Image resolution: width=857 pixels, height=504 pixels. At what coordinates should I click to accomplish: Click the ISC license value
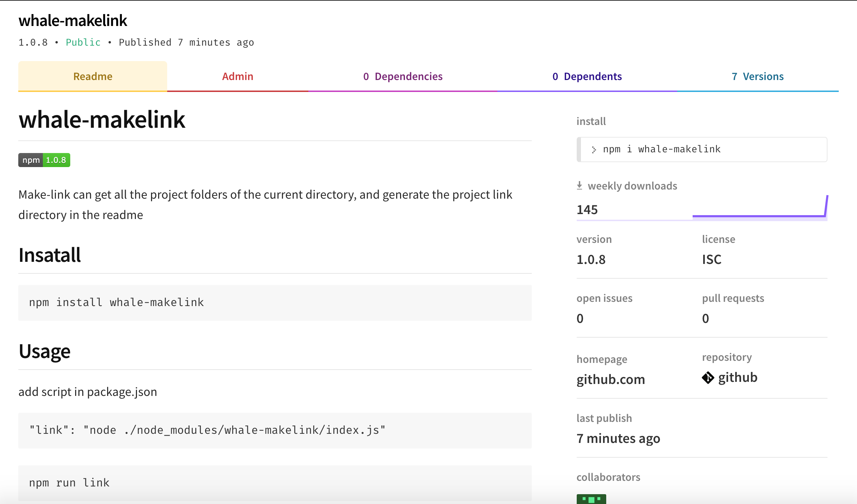(712, 259)
